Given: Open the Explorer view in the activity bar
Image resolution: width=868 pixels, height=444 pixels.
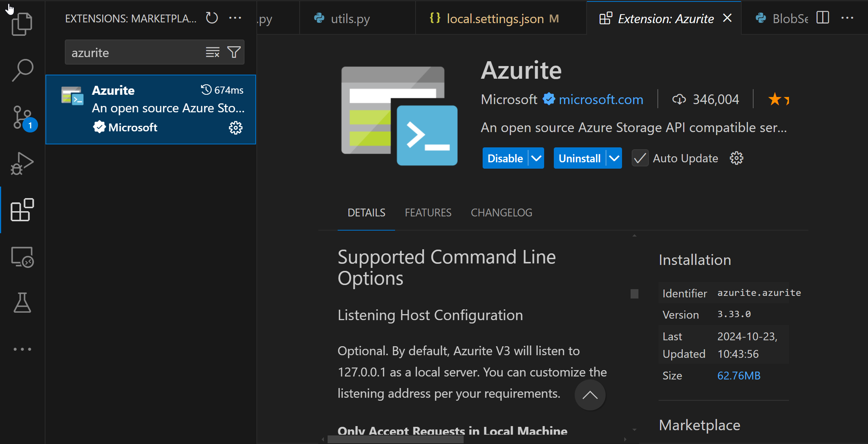Looking at the screenshot, I should pyautogui.click(x=22, y=24).
